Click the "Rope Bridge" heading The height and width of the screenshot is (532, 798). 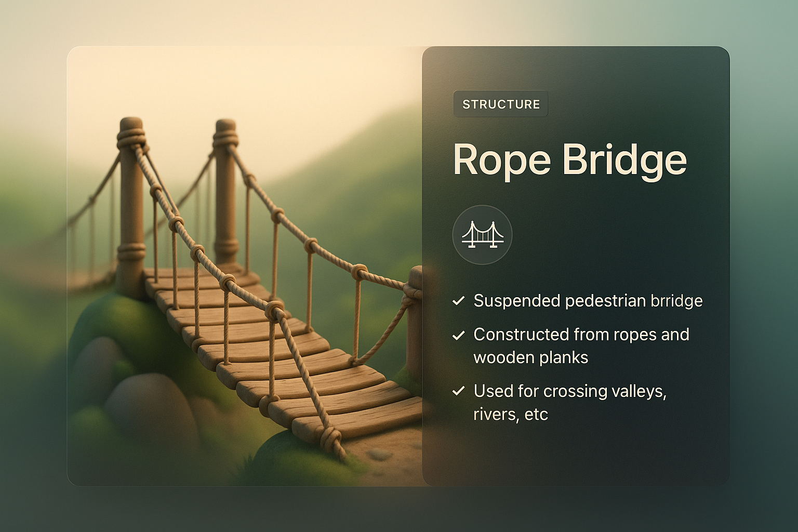570,160
